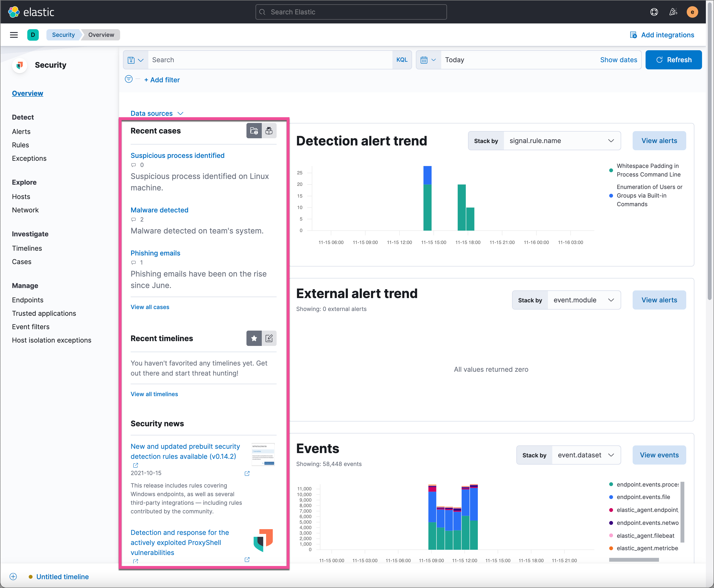
Task: Select the Security breadcrumb menu item
Action: point(63,34)
